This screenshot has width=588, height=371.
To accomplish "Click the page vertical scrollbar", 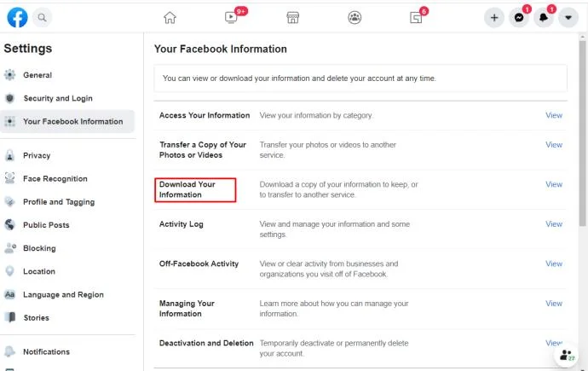I will coord(582,133).
